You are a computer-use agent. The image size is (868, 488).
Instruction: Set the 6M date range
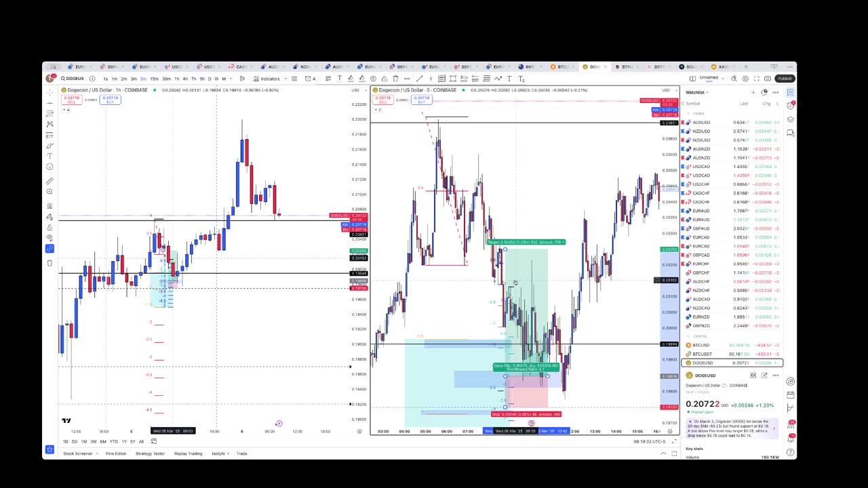coord(103,441)
